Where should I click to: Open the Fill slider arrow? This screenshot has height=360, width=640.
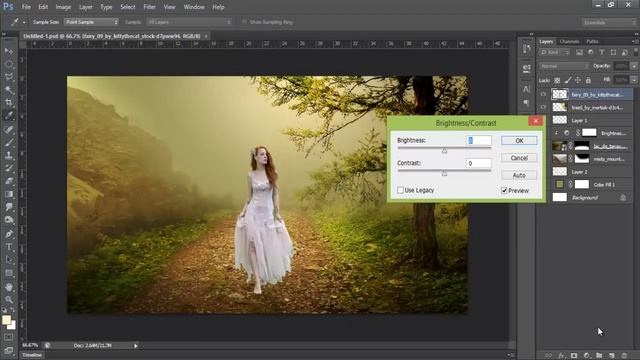634,80
